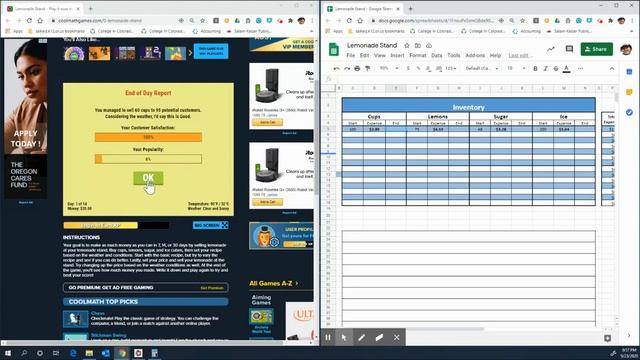Screen dimensions: 640x360
Task: Click the OK button on End of Day Report
Action: [148, 178]
